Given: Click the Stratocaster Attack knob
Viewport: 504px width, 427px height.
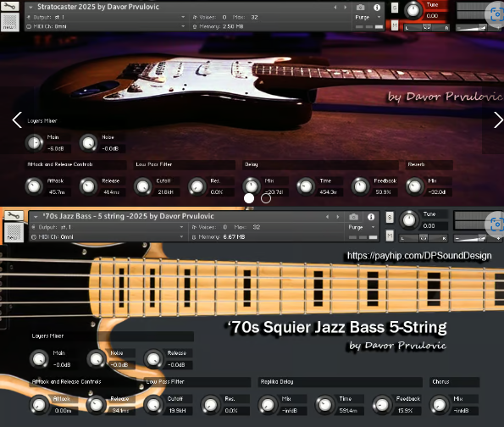Looking at the screenshot, I should coord(34,186).
